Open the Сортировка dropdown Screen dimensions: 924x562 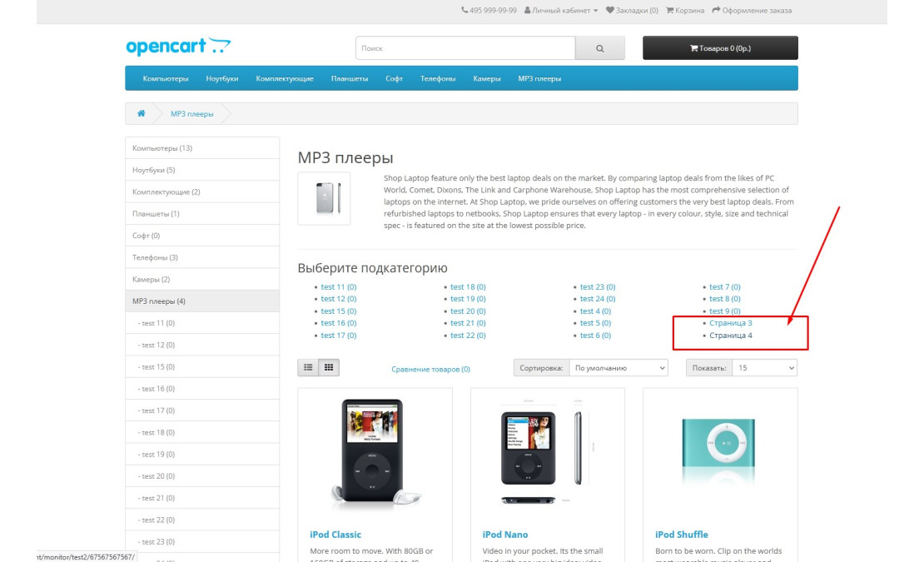618,368
